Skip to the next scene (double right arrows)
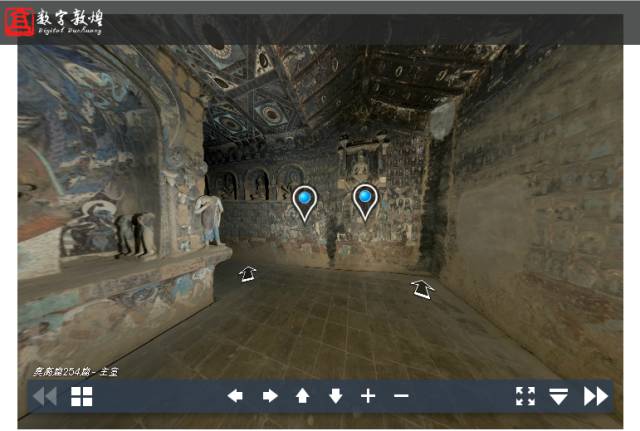 click(x=595, y=396)
